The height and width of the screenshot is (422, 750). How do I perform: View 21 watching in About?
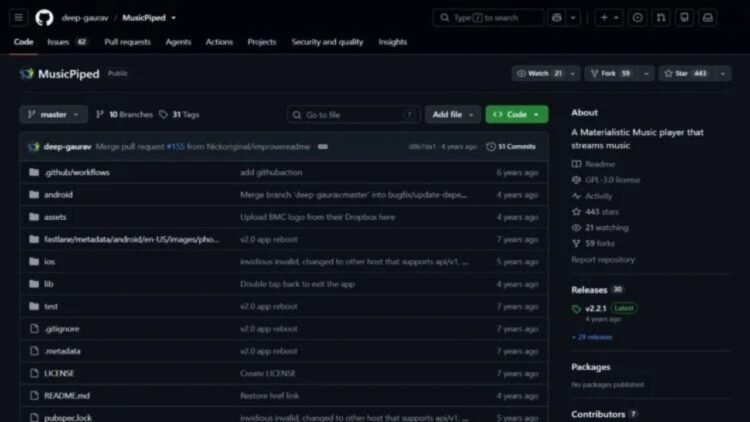coord(600,228)
